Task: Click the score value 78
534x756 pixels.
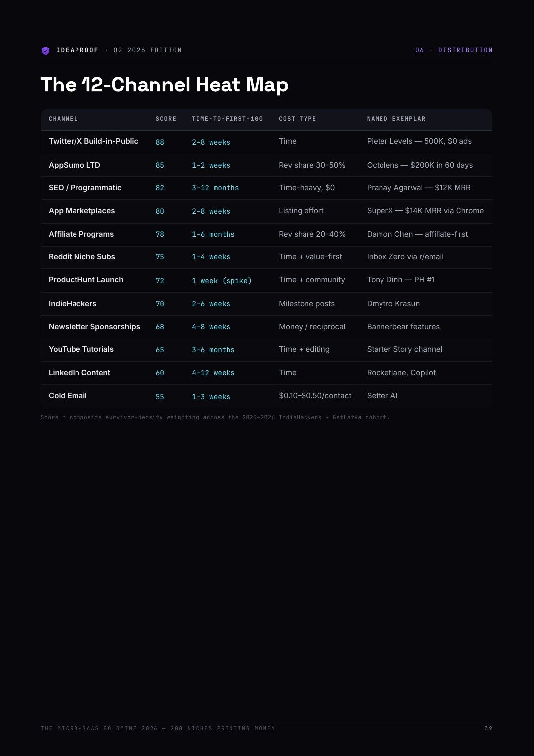Action: 160,234
